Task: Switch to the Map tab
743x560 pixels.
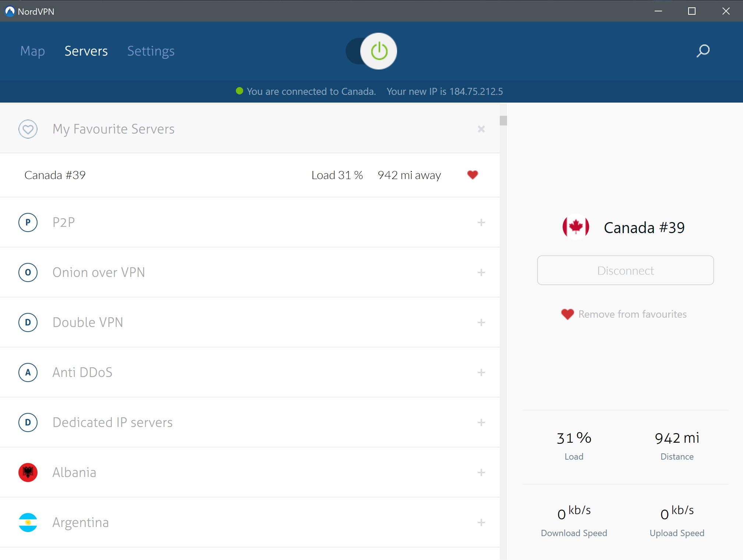Action: click(32, 51)
